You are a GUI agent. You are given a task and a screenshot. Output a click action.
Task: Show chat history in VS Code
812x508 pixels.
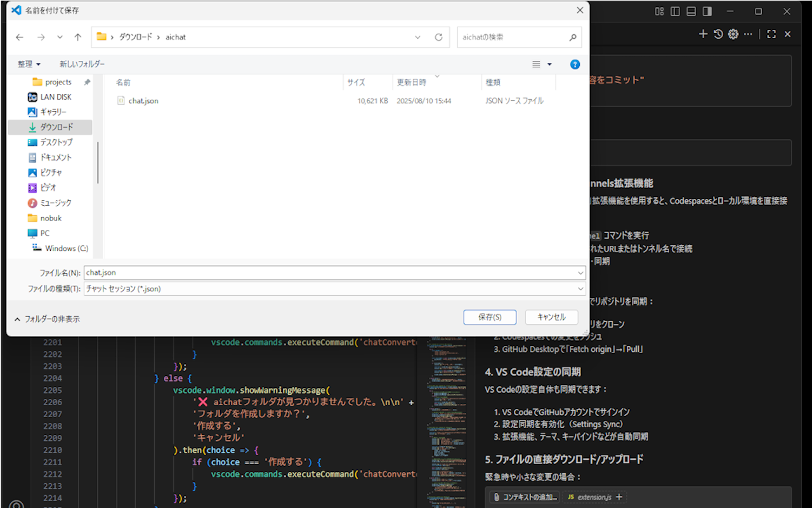tap(718, 34)
